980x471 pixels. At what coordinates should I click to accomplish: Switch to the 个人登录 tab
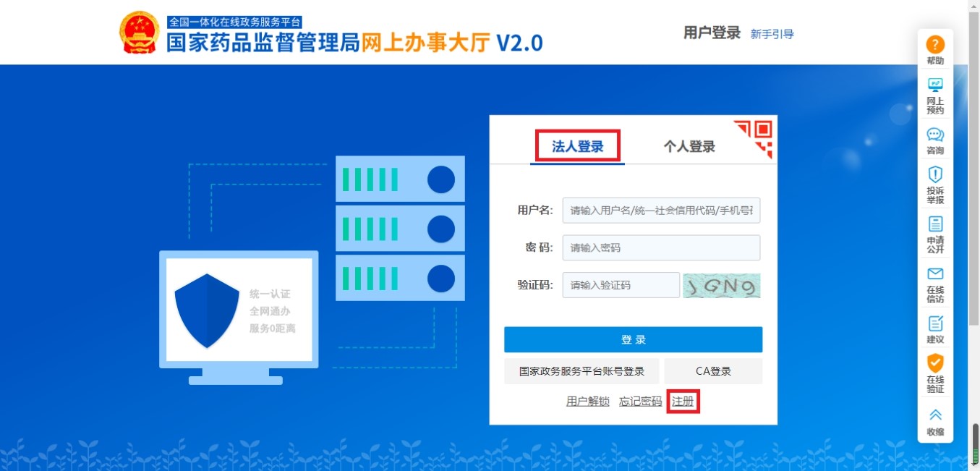coord(688,145)
